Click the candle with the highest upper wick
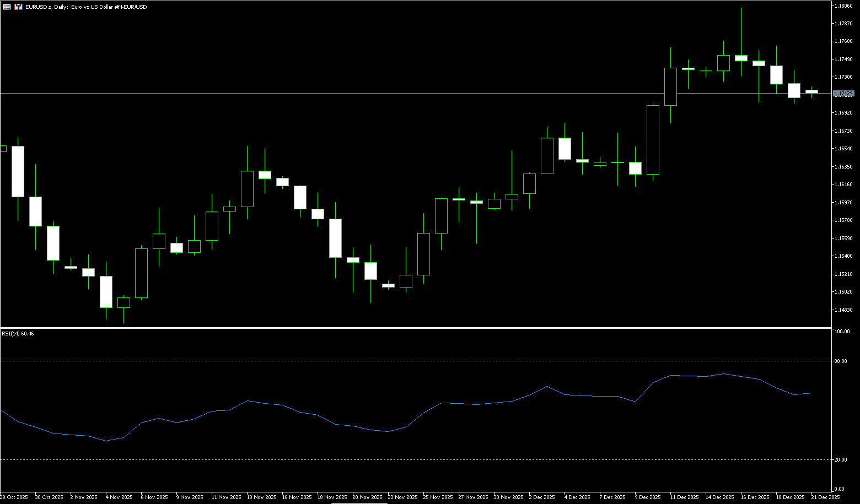860x504 pixels. (741, 58)
